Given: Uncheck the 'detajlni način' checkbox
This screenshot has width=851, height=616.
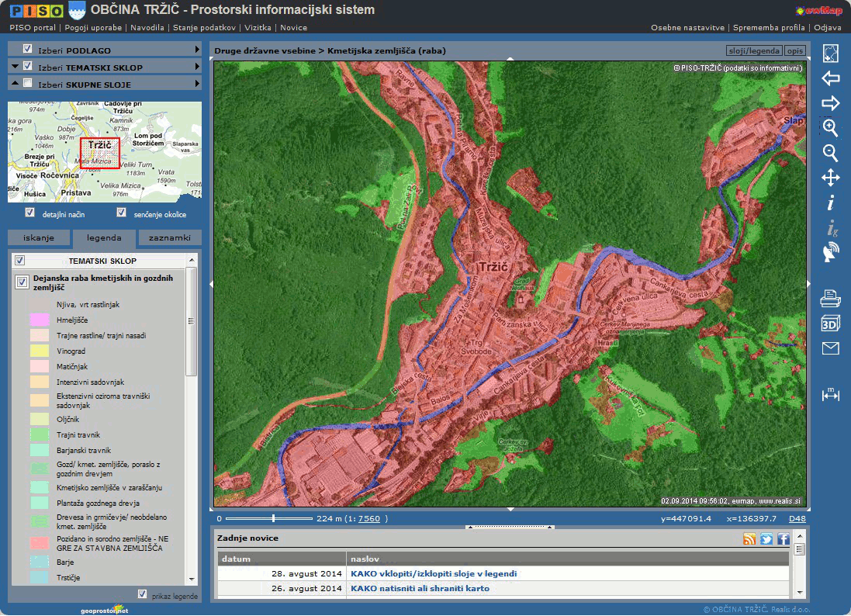Looking at the screenshot, I should (29, 213).
